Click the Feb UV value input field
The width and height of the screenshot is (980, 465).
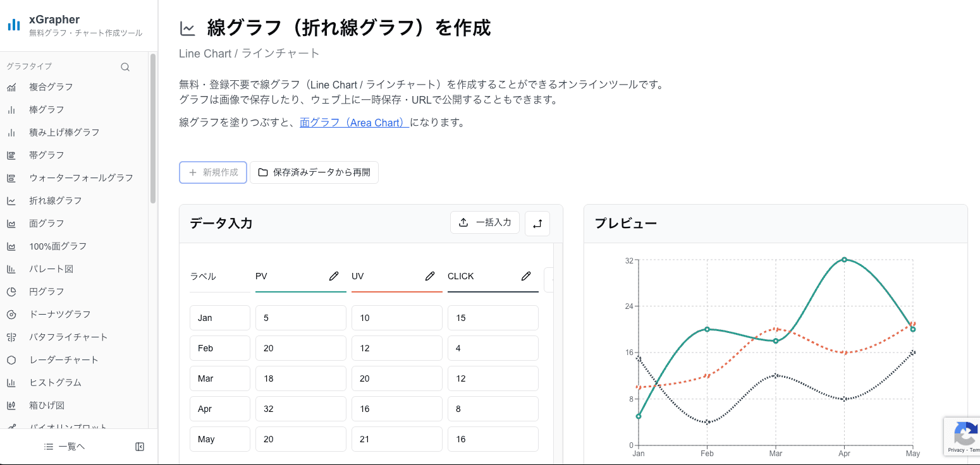[396, 348]
